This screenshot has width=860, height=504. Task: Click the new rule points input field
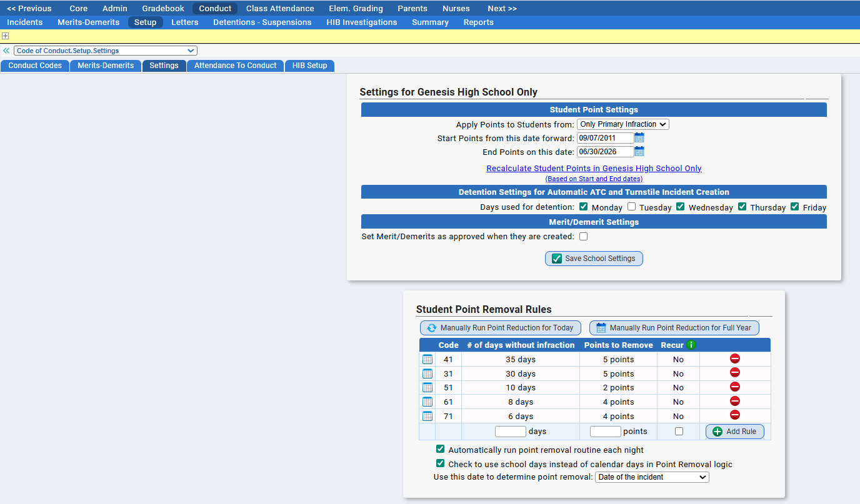coord(606,432)
